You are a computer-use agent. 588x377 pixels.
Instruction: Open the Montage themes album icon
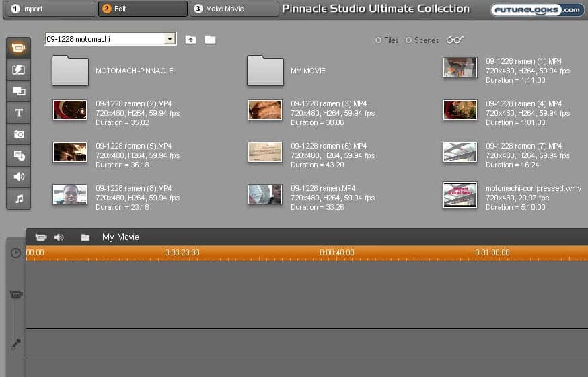point(19,91)
